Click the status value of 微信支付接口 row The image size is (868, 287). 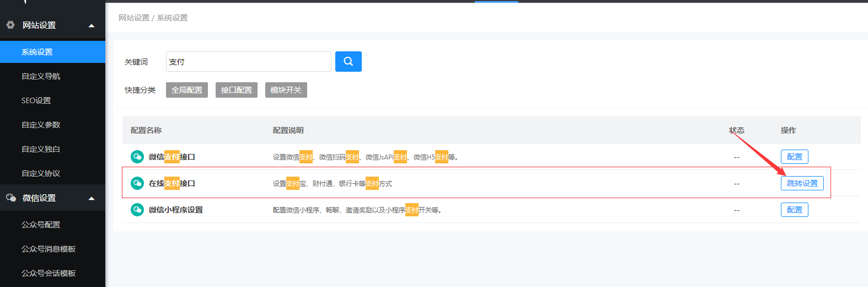(737, 157)
